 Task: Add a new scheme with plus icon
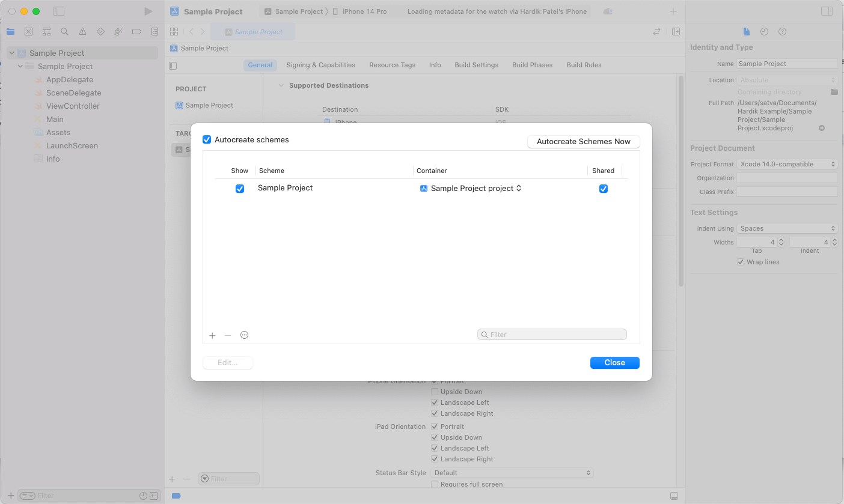pyautogui.click(x=212, y=335)
